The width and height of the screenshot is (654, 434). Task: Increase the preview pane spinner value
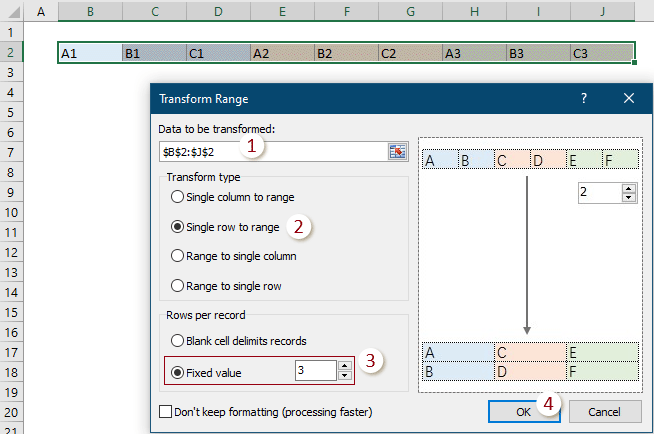point(629,188)
